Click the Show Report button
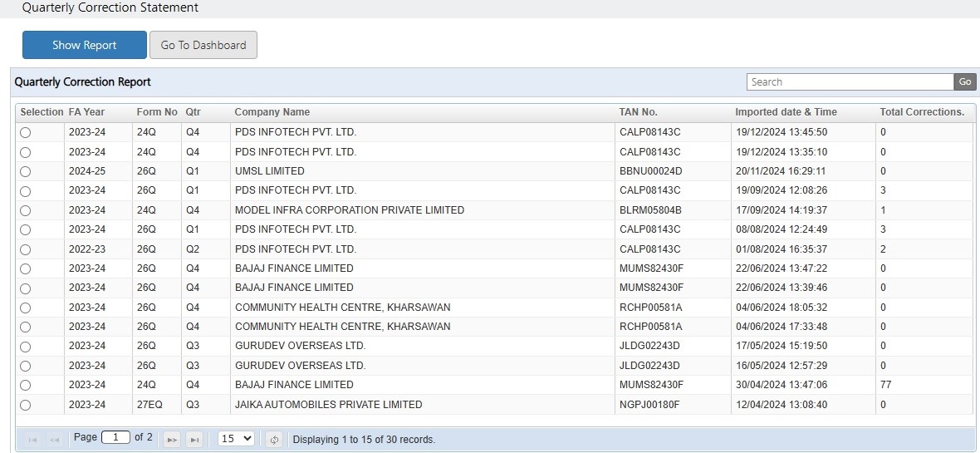 [85, 45]
